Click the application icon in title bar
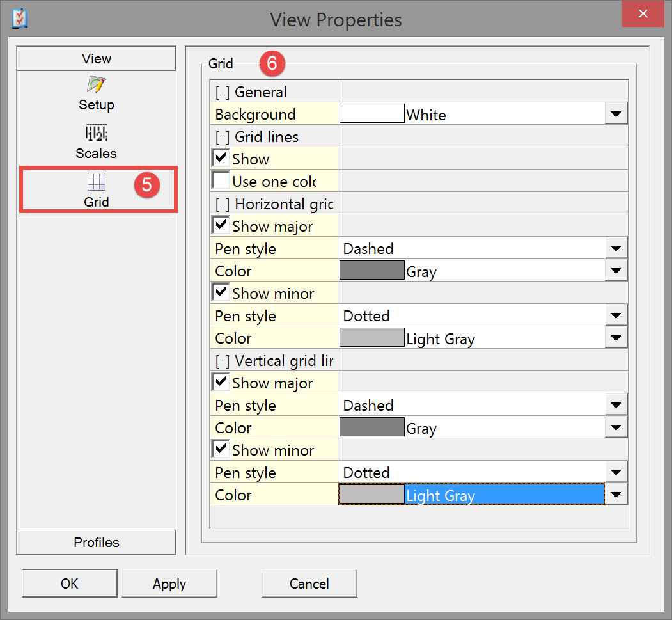 (x=20, y=19)
